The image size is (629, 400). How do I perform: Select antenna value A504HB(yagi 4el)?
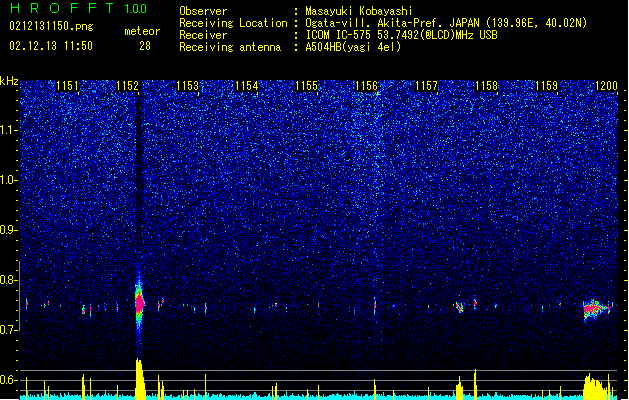(353, 47)
